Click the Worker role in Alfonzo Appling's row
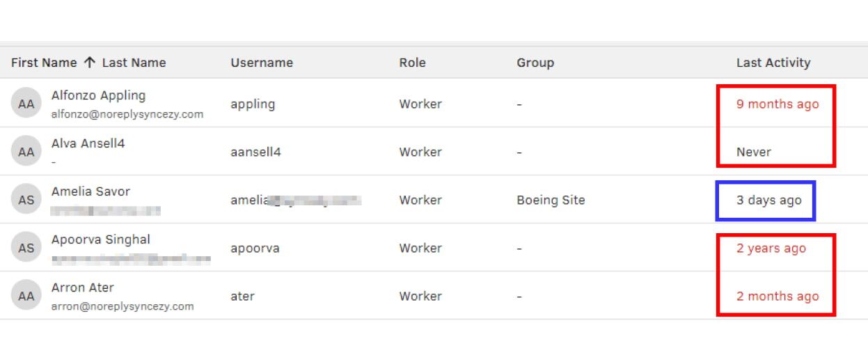Image resolution: width=868 pixels, height=364 pixels. pyautogui.click(x=420, y=104)
